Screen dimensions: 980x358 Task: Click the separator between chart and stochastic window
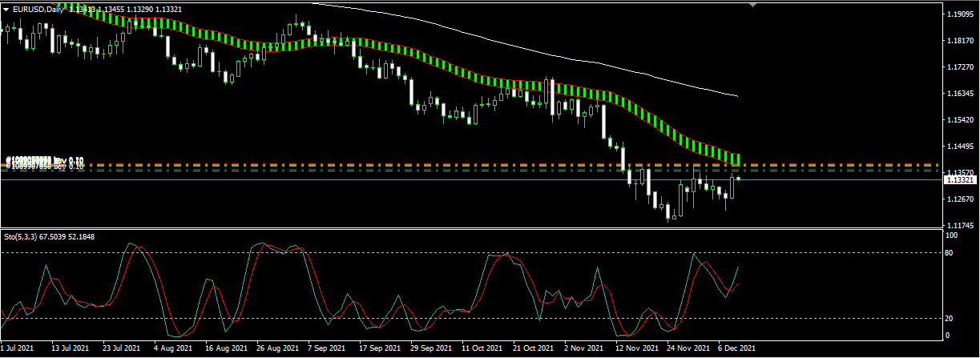click(x=470, y=229)
